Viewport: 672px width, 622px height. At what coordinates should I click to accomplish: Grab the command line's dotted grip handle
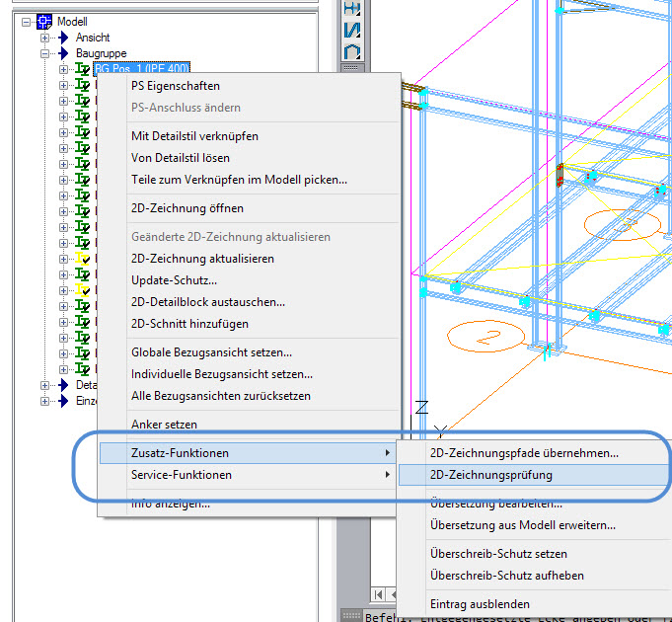pyautogui.click(x=351, y=615)
